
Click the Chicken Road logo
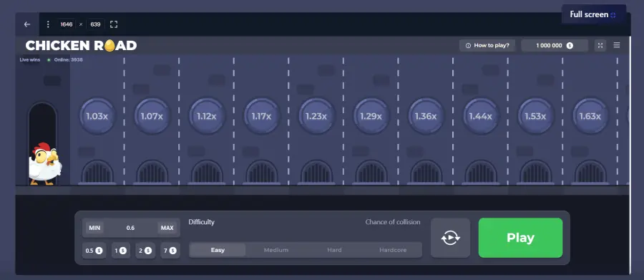point(81,46)
